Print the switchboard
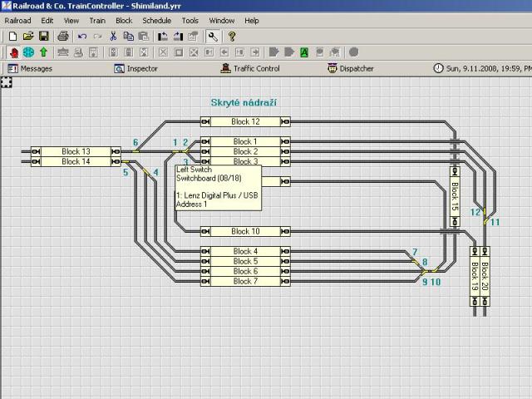 click(63, 37)
